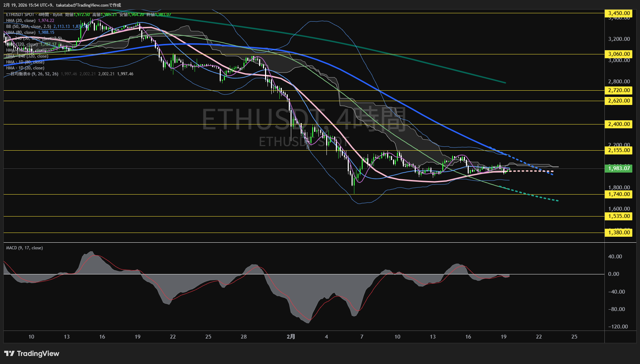Click the yellow 2,400.00 price level label

(619, 124)
